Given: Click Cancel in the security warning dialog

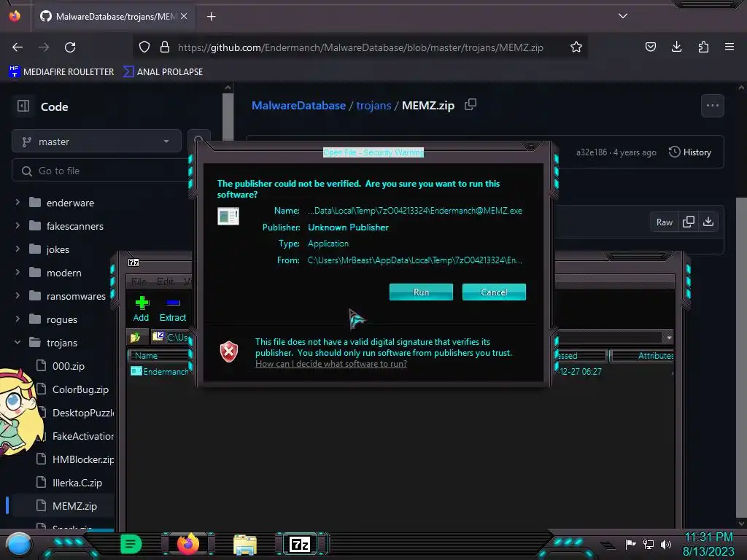Looking at the screenshot, I should coord(494,292).
